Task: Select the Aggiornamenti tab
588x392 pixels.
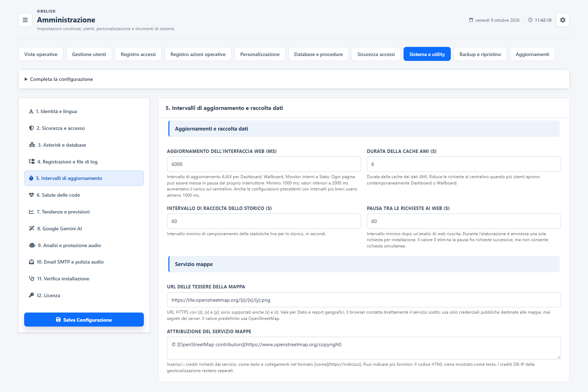Action: point(532,54)
